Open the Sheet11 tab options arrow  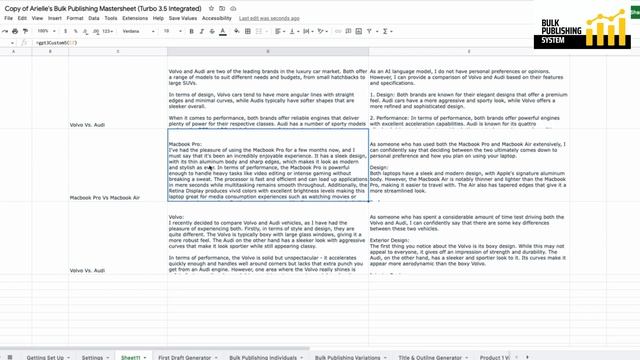click(145, 358)
